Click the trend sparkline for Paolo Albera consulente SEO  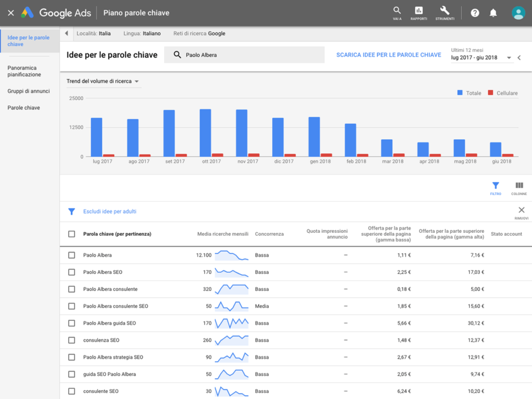coord(232,306)
